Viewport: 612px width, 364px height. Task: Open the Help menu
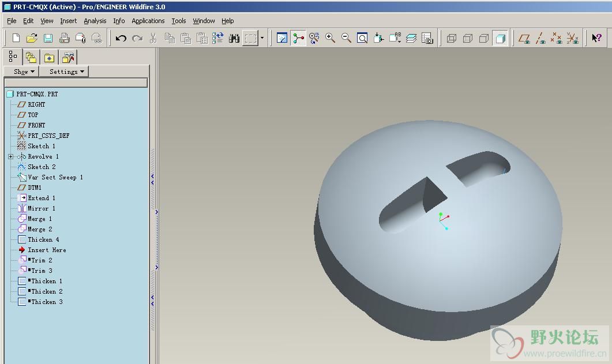point(227,21)
